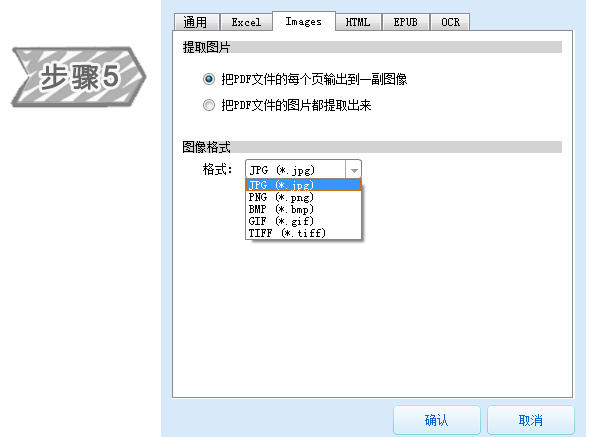Collapse the format dropdown arrow
Viewport: 596px width, 437px height.
click(x=353, y=170)
